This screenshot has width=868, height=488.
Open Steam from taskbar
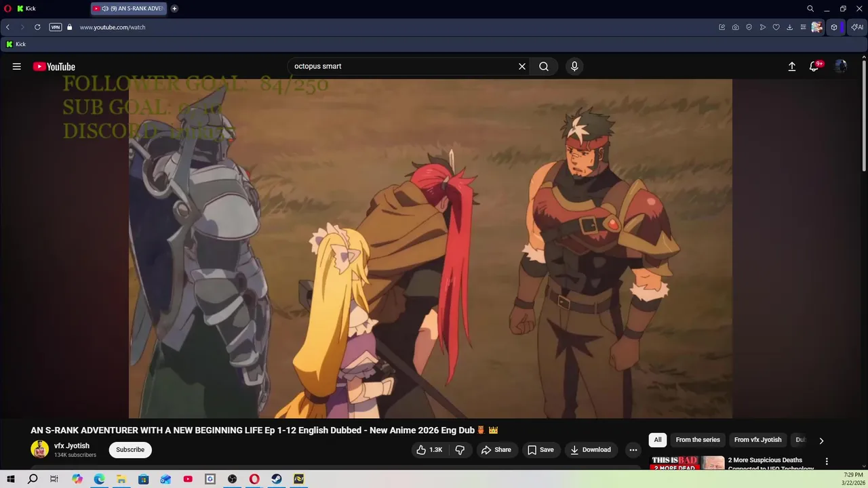(x=277, y=479)
